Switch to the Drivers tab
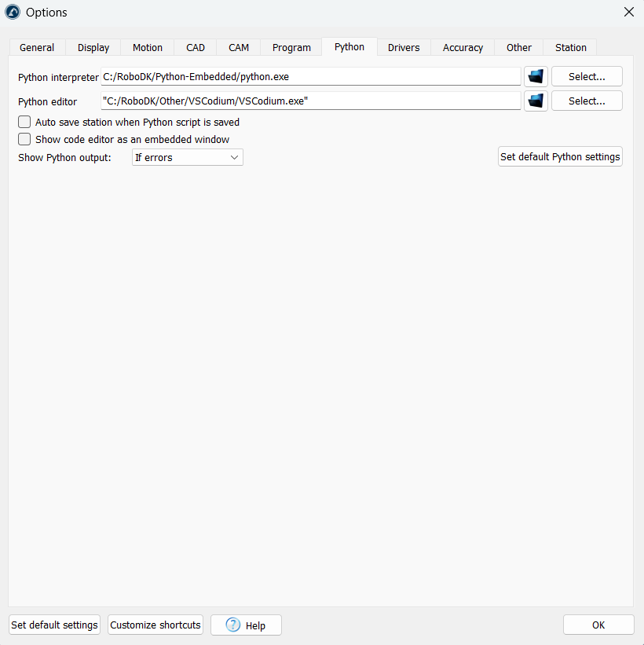The width and height of the screenshot is (644, 645). (x=404, y=47)
